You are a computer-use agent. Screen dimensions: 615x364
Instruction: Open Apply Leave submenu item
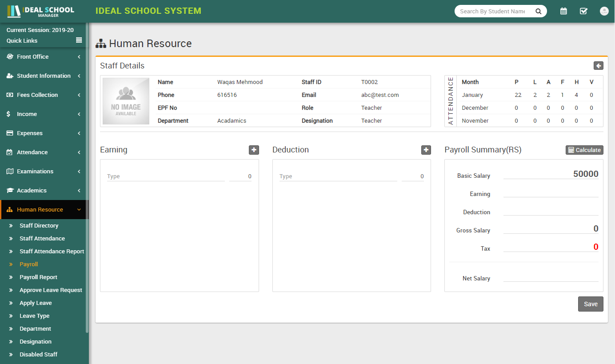[36, 303]
